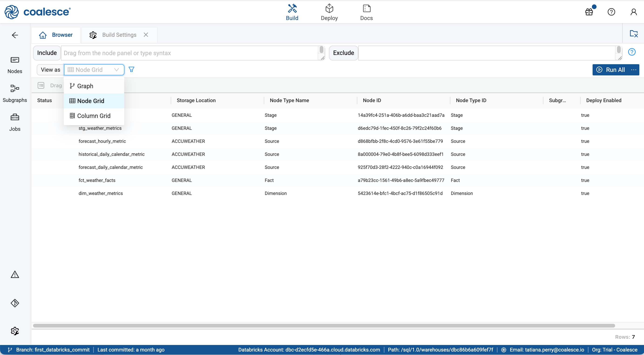644x355 pixels.
Task: Sort by Node ID column header
Action: (x=372, y=100)
